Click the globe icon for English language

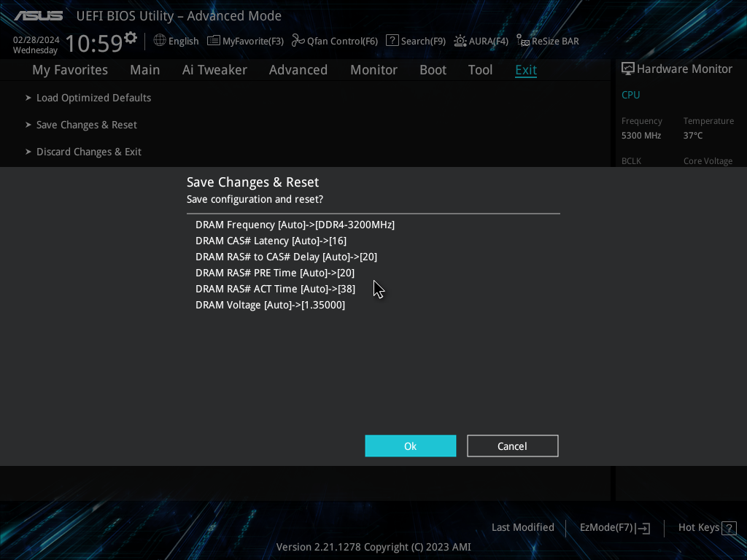(x=160, y=41)
